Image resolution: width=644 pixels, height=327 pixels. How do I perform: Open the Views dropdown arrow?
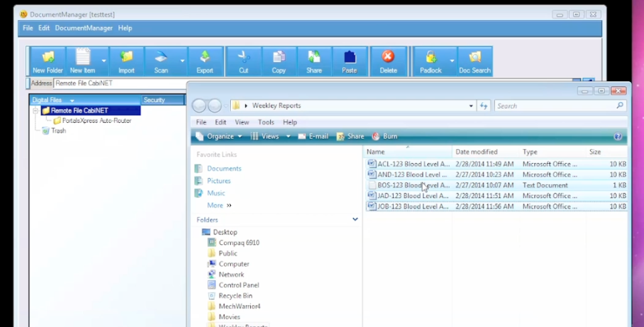click(x=288, y=136)
